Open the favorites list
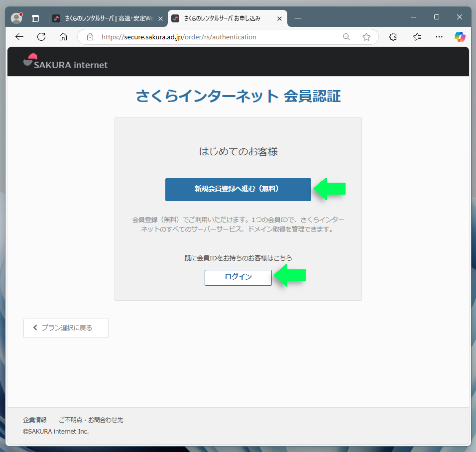476x452 pixels. coord(417,37)
